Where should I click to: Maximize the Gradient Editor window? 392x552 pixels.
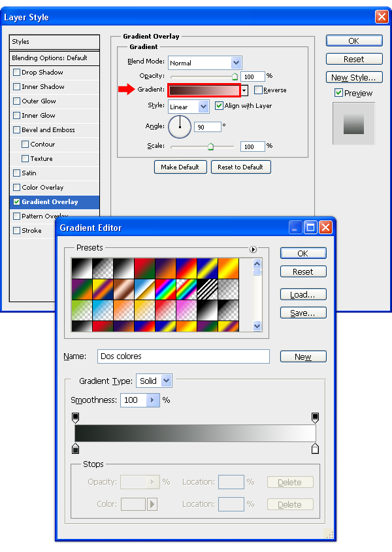311,228
